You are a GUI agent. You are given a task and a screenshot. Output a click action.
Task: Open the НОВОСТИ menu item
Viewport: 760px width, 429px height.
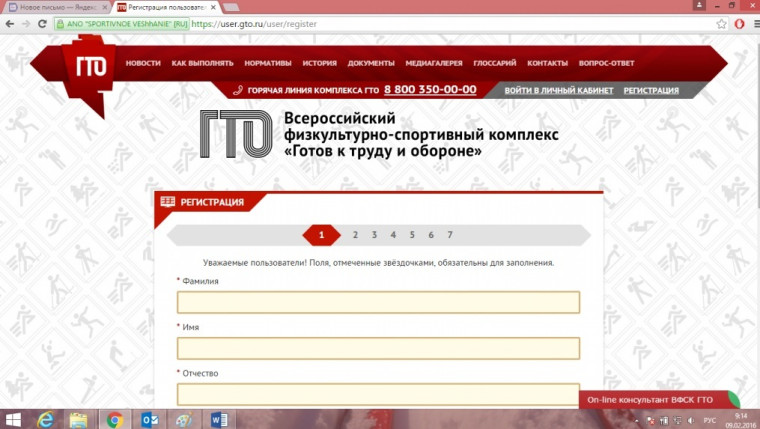[143, 63]
